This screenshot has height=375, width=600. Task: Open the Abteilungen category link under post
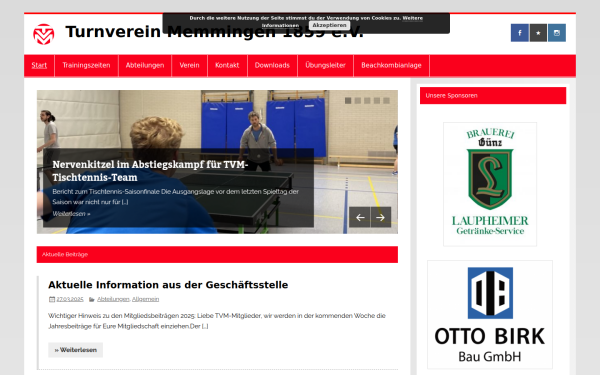pyautogui.click(x=113, y=299)
